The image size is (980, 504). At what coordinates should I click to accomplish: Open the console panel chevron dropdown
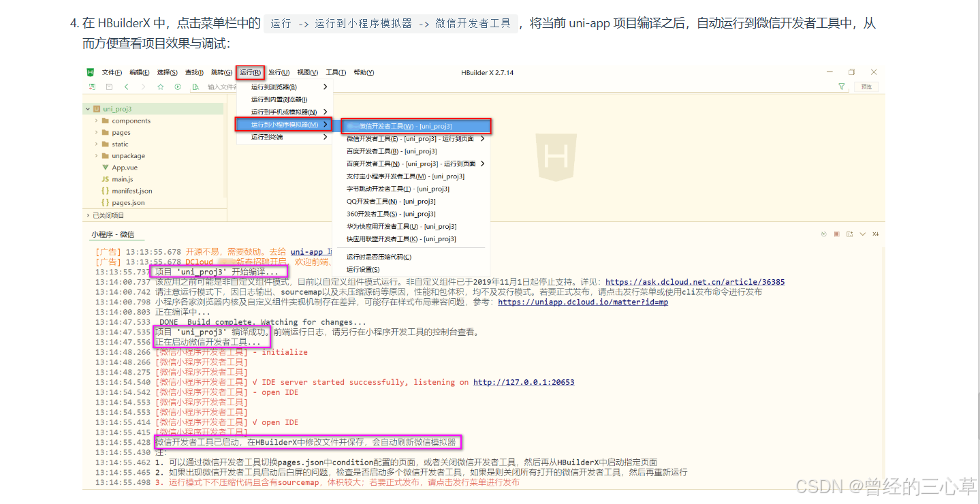point(862,234)
